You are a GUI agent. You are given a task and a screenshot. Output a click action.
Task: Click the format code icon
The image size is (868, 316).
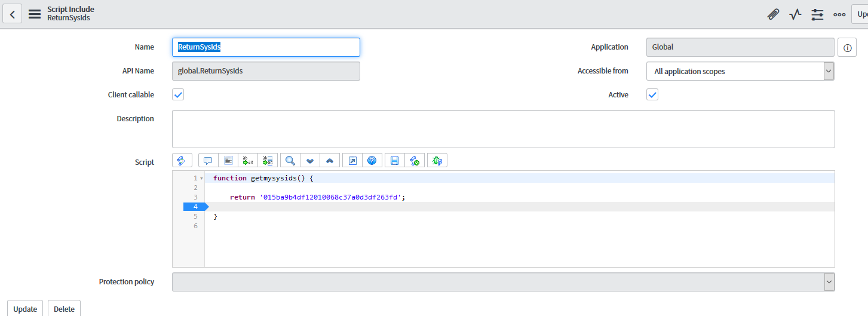point(228,160)
